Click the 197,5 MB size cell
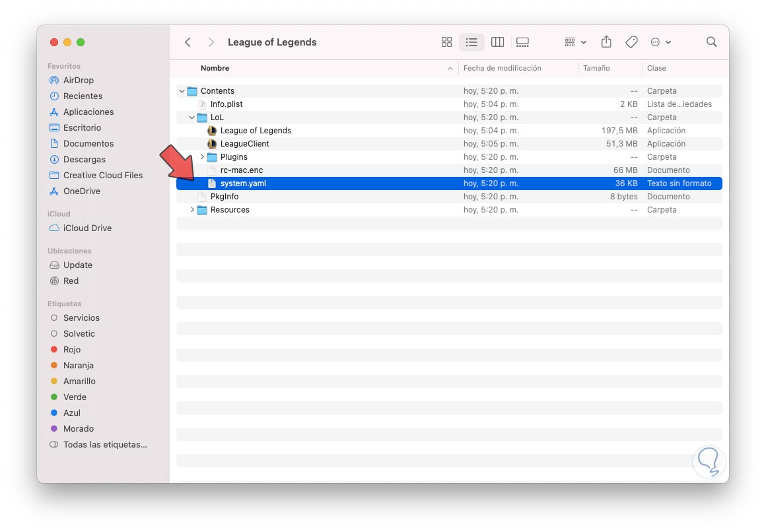 [619, 131]
